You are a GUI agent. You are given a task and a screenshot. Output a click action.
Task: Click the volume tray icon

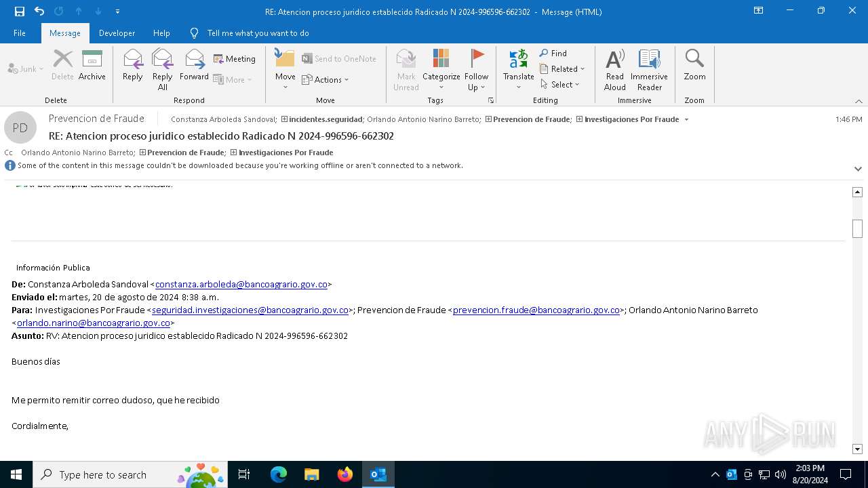coord(781,474)
